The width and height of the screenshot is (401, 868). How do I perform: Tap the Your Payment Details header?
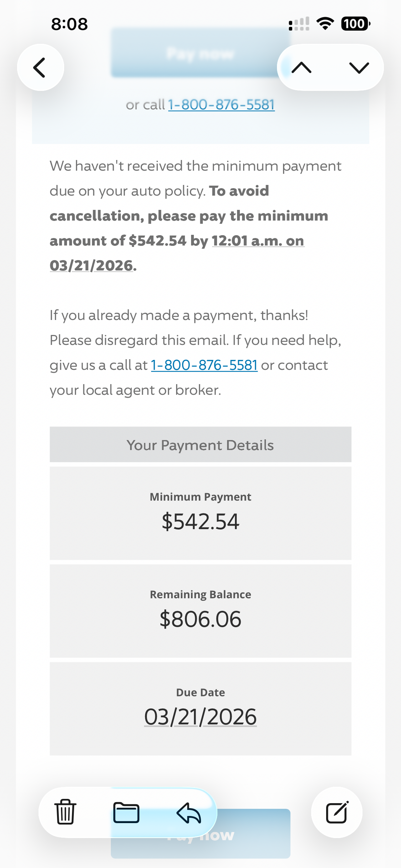(x=200, y=445)
